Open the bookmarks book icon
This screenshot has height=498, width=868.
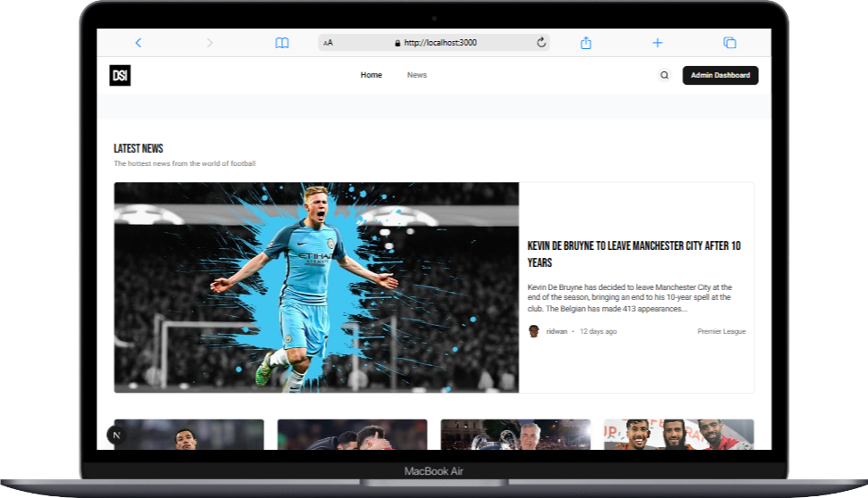[x=282, y=43]
